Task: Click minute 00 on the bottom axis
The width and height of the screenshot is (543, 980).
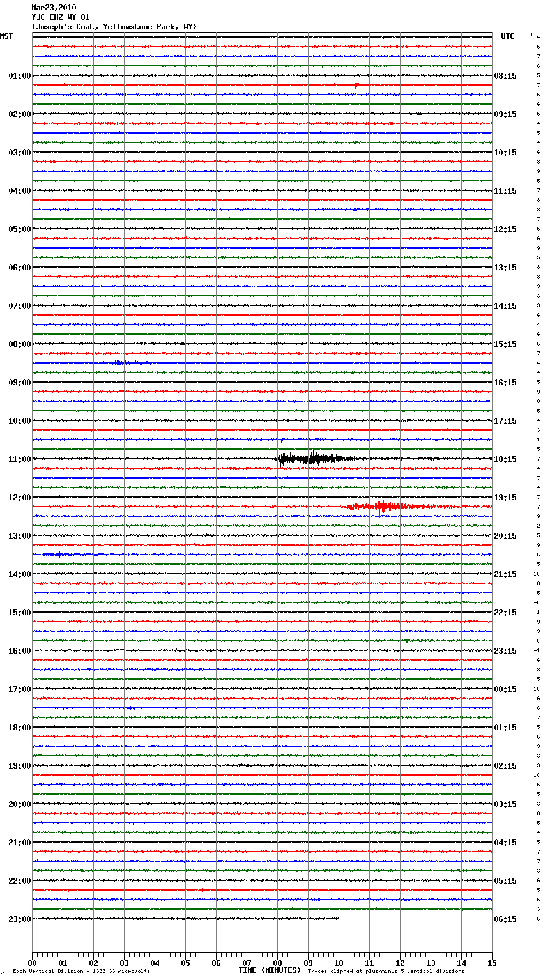Action: click(x=32, y=963)
